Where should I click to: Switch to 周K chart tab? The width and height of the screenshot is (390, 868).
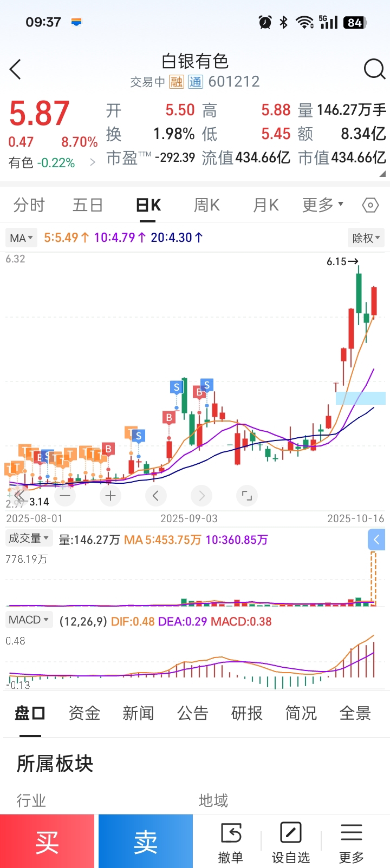click(x=207, y=205)
